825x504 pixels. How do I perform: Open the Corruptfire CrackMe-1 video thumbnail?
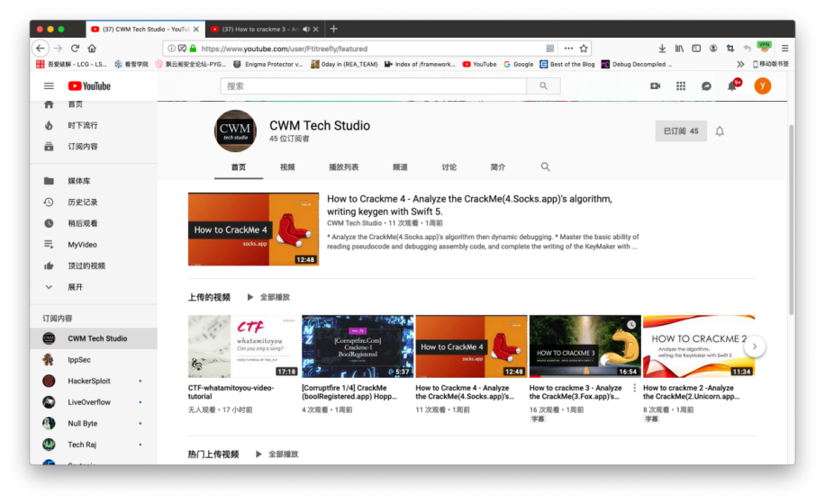coord(358,346)
